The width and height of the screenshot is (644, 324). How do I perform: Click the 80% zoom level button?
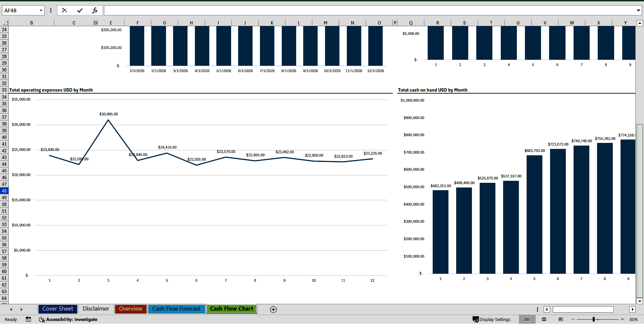click(x=634, y=319)
